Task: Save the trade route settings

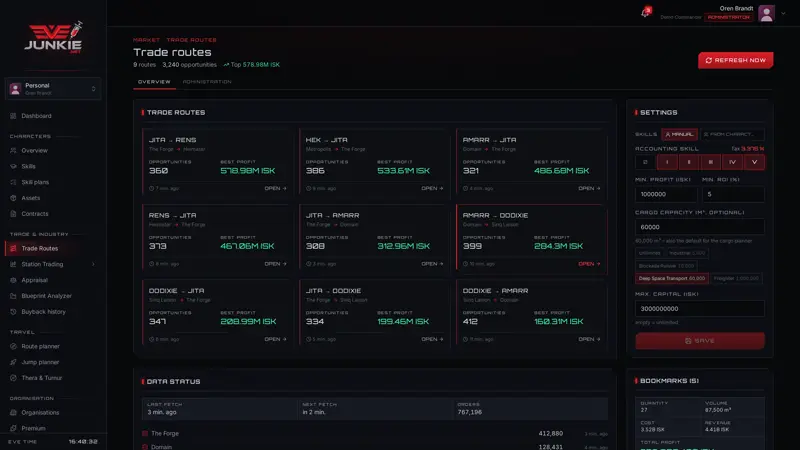Action: 699,341
